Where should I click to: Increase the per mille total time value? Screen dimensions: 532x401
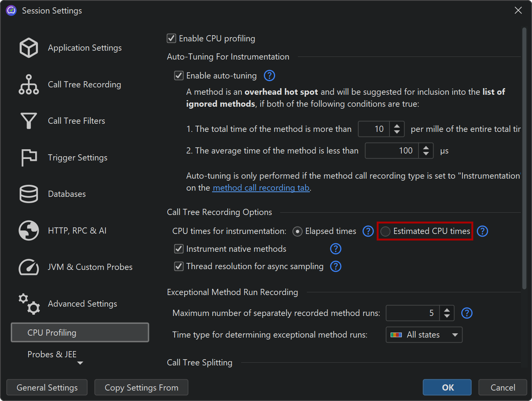click(x=397, y=126)
